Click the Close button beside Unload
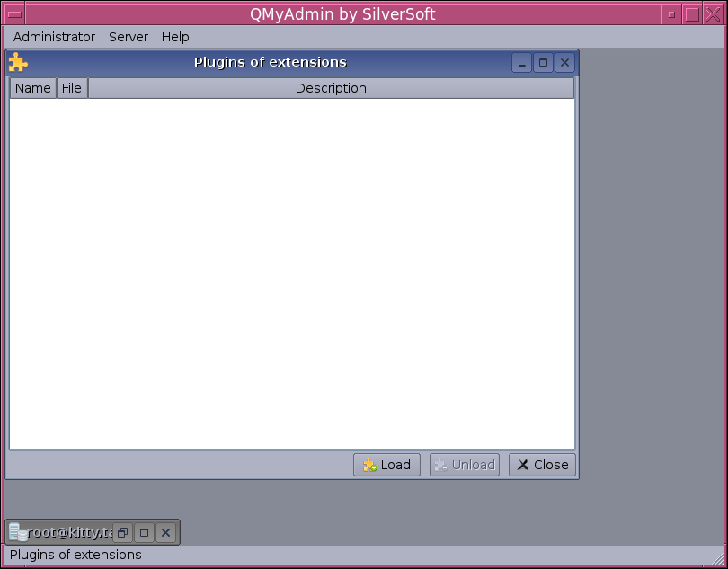This screenshot has height=569, width=728. [x=542, y=465]
